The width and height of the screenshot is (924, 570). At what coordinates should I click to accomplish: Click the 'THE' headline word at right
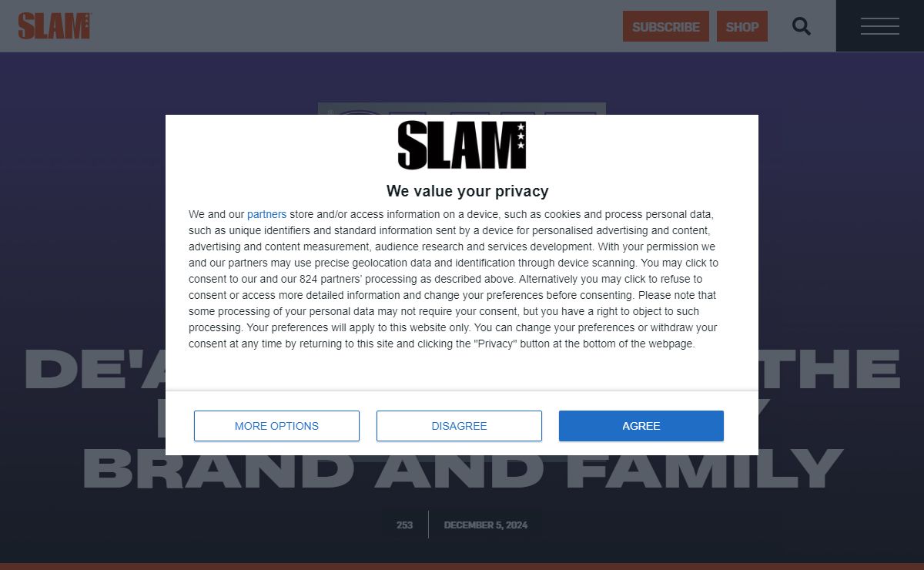click(830, 369)
